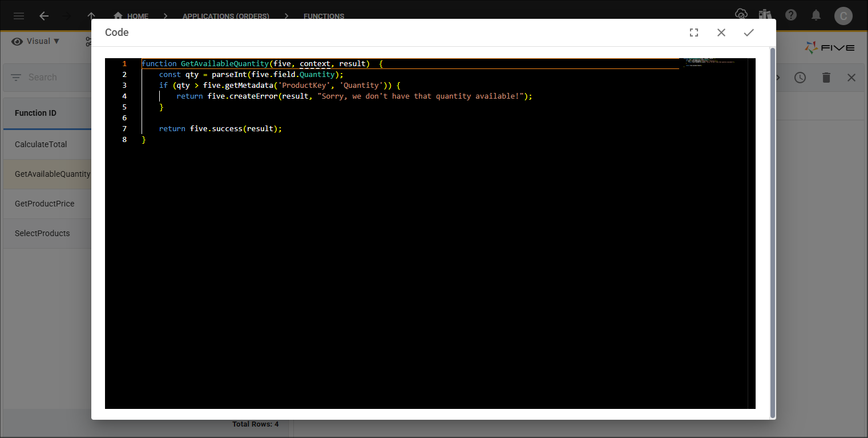
Task: Open the notifications bell
Action: [816, 15]
